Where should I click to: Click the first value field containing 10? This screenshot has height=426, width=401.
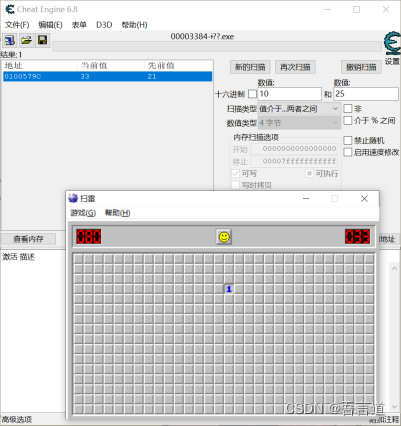coord(290,94)
